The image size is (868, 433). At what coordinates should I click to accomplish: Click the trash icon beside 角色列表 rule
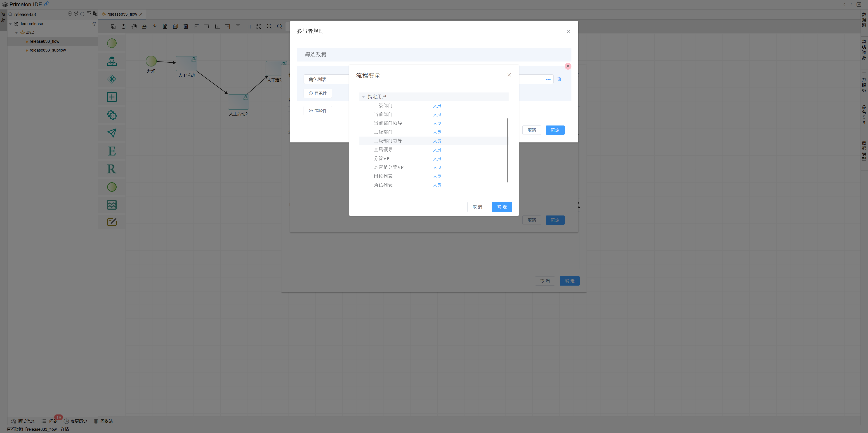(x=559, y=79)
